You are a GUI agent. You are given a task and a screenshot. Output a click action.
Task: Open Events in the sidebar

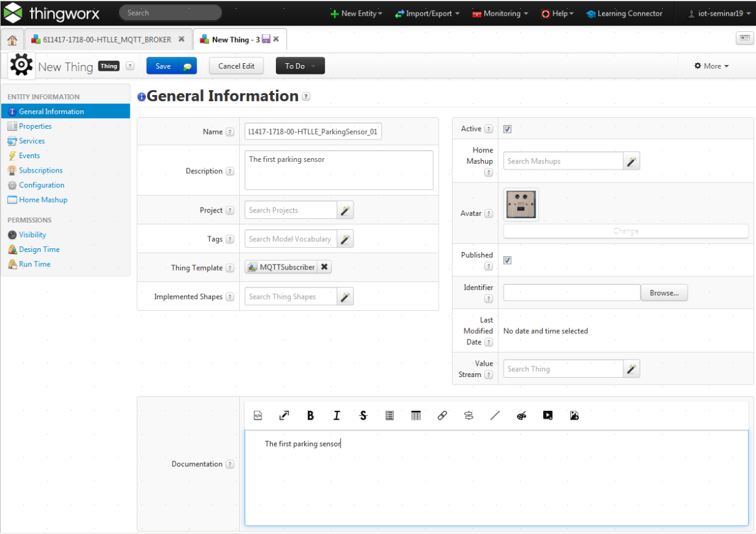[29, 156]
